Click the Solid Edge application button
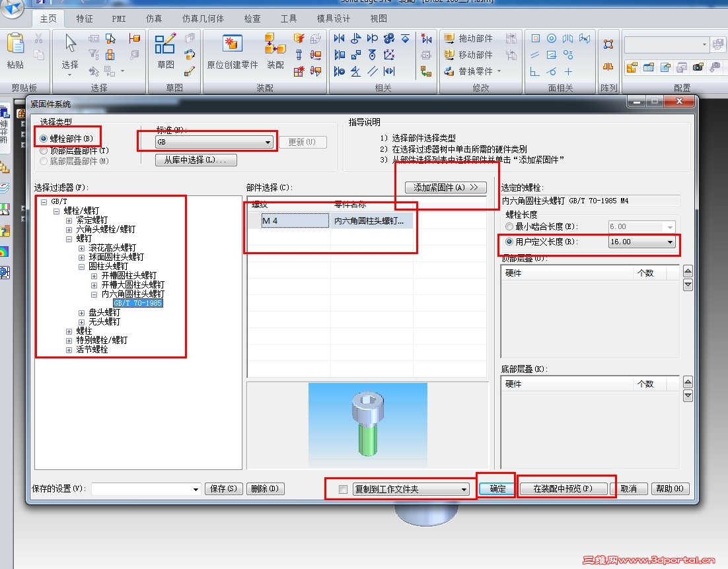 [x=12, y=8]
